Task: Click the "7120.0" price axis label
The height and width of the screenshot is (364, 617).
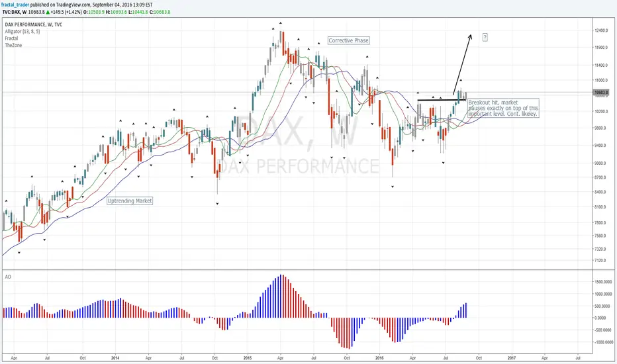Action: (x=600, y=261)
